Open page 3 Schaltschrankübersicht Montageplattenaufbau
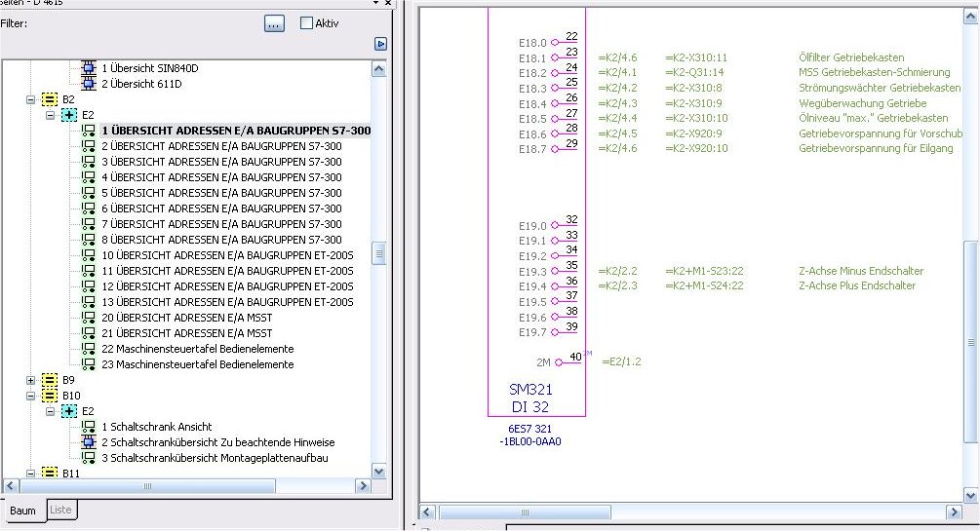The width and height of the screenshot is (980, 531). [x=215, y=458]
